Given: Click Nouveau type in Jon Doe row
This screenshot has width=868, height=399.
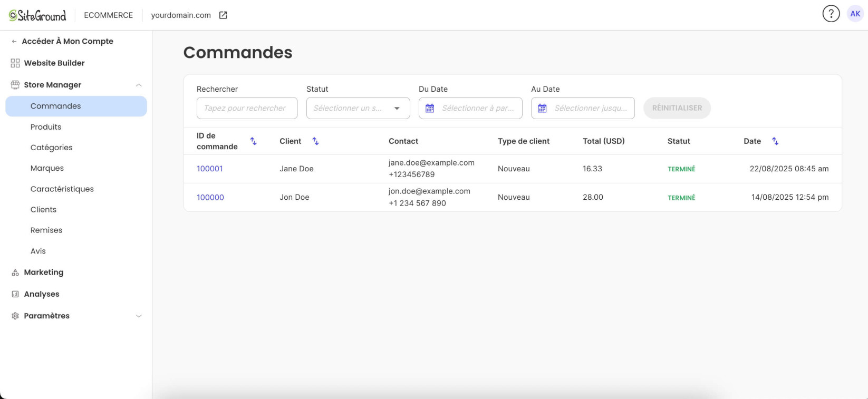Looking at the screenshot, I should pos(514,197).
